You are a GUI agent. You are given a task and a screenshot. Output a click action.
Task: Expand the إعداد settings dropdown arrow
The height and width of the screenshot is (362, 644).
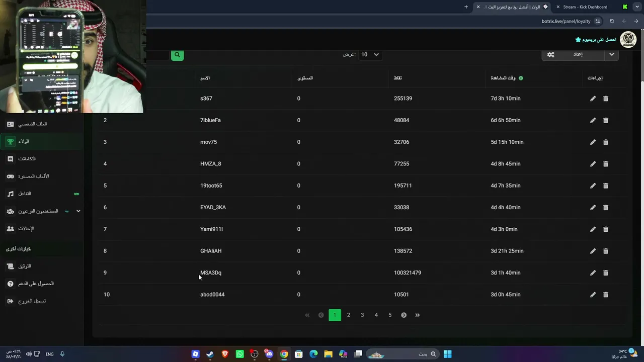pyautogui.click(x=612, y=54)
